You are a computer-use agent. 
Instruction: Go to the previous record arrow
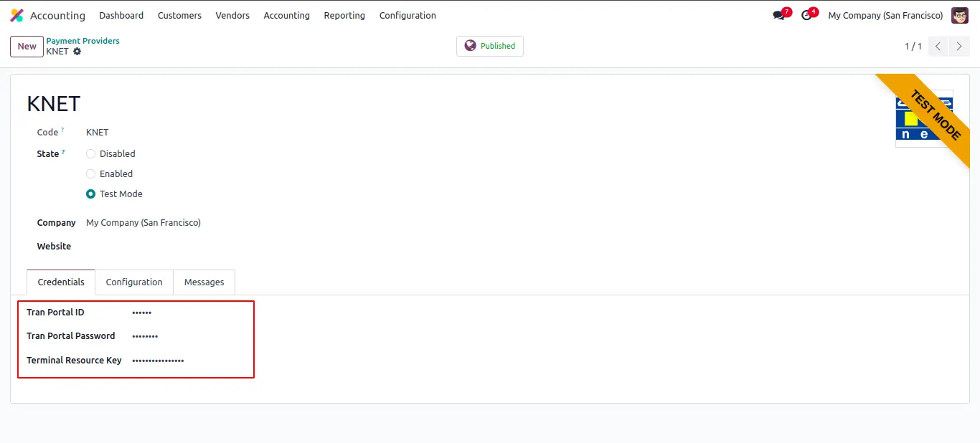click(x=938, y=47)
